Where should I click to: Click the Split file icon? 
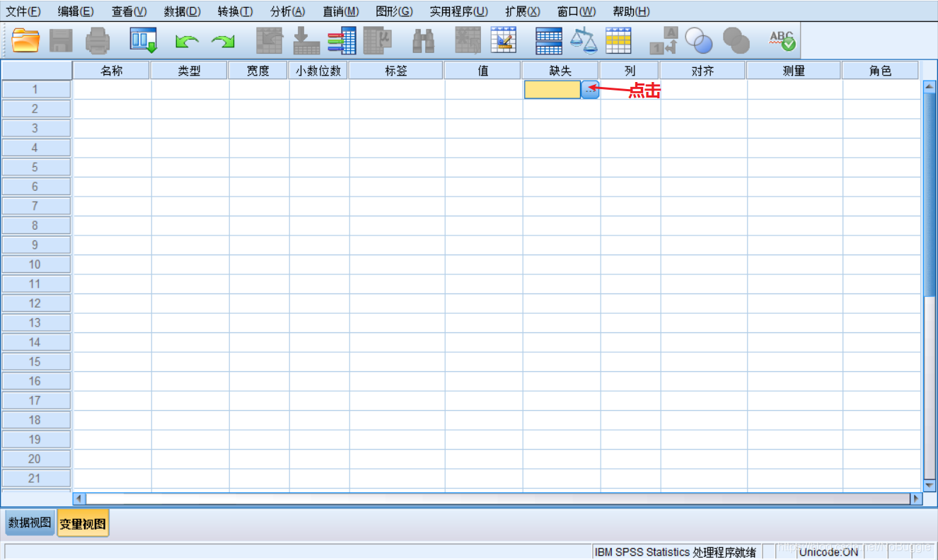[549, 40]
